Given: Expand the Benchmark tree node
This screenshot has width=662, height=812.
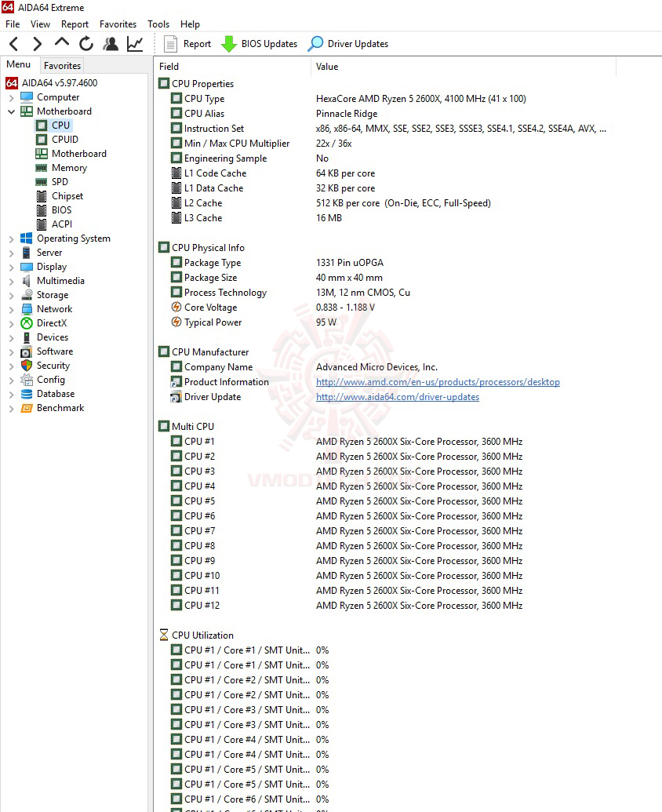Looking at the screenshot, I should [x=12, y=409].
